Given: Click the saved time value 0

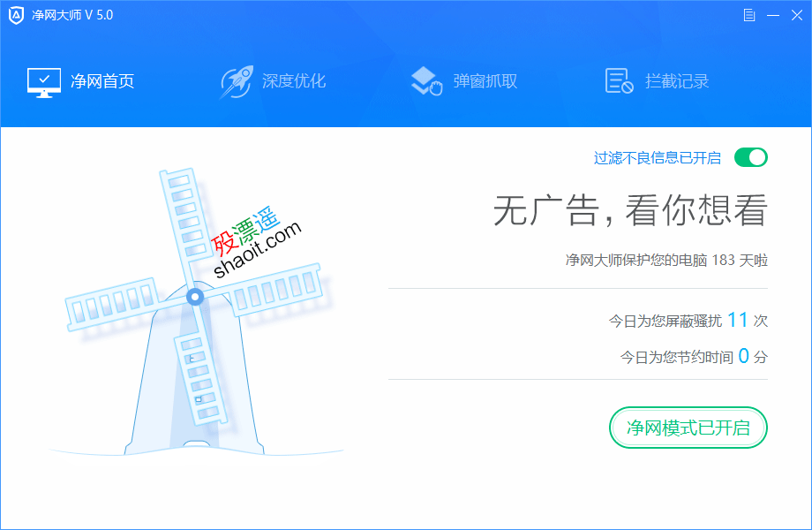Looking at the screenshot, I should (743, 356).
